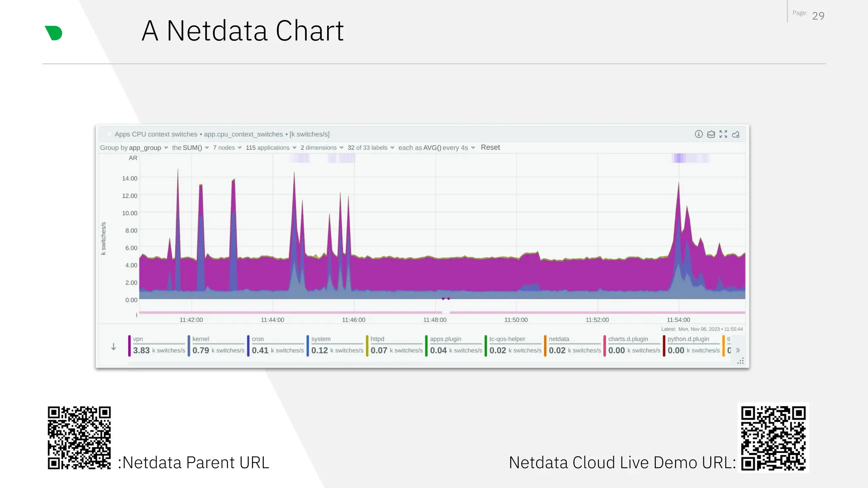Click the blue kernel color bar
The height and width of the screenshot is (488, 868).
[189, 346]
